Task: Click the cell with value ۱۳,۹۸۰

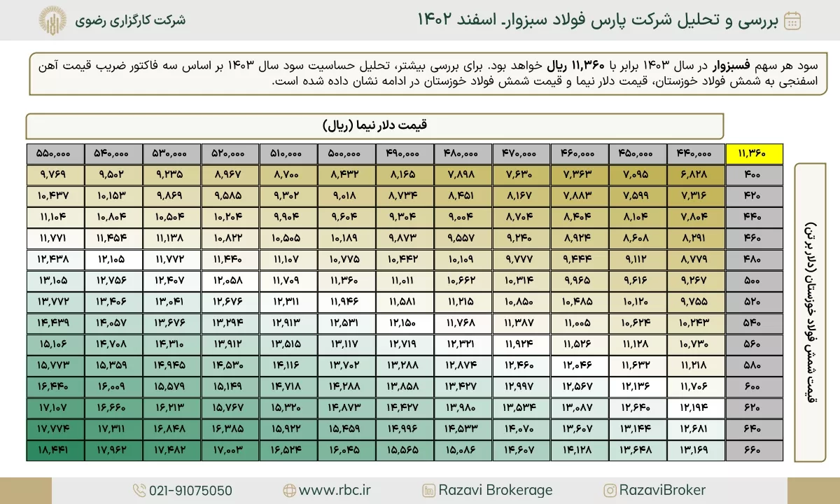Action: [x=463, y=408]
